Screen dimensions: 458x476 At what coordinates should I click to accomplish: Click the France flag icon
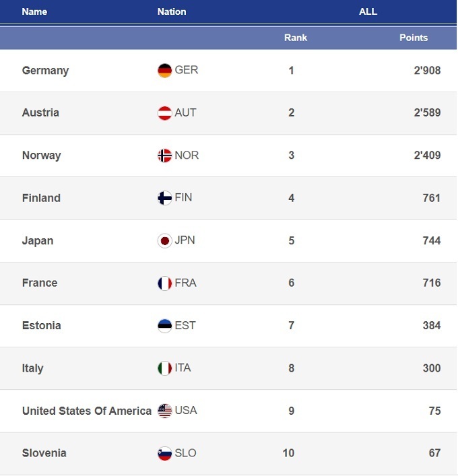click(165, 283)
